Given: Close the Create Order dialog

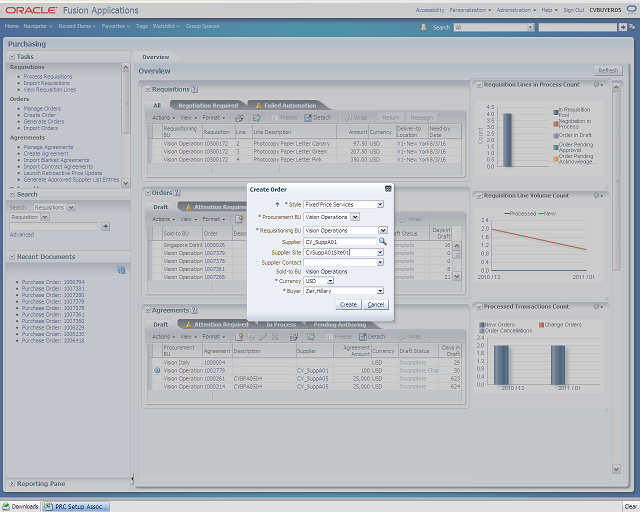Looking at the screenshot, I should coord(388,189).
